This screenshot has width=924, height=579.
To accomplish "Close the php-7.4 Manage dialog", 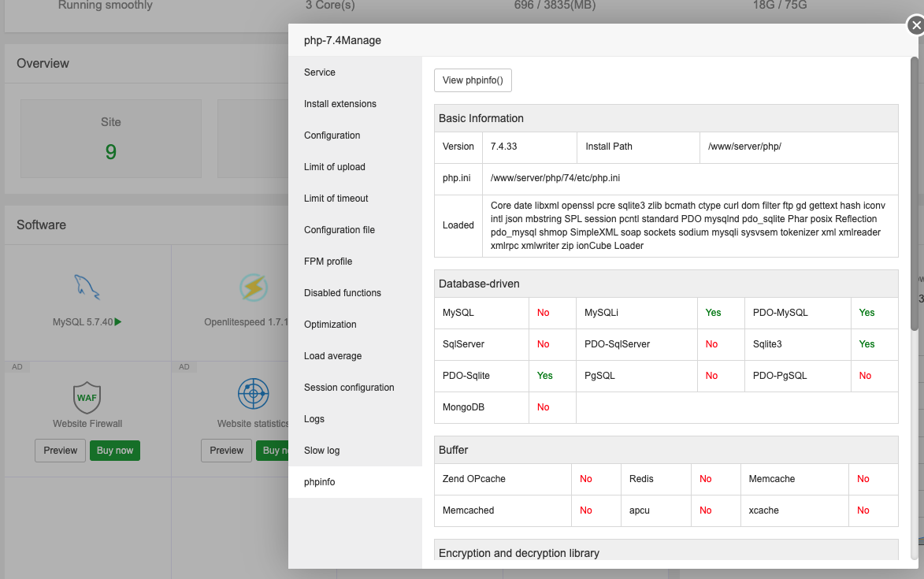I will (x=915, y=26).
